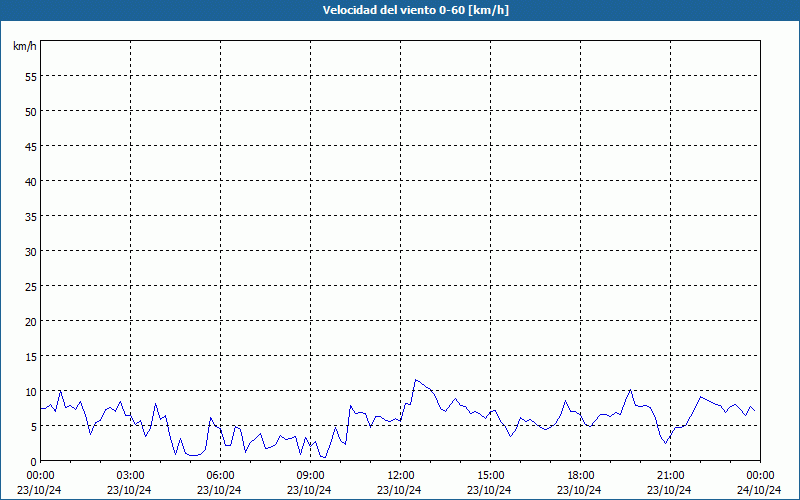Click the 10 y-axis label
800x500 pixels.
coord(31,392)
